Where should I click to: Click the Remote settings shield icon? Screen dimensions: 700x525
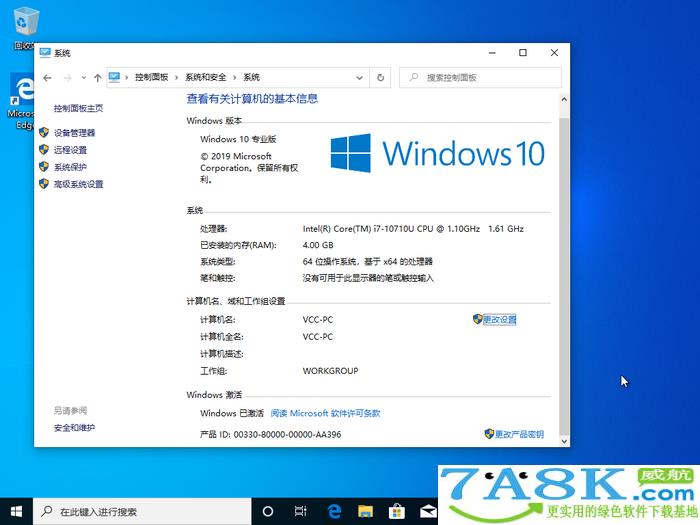[44, 150]
